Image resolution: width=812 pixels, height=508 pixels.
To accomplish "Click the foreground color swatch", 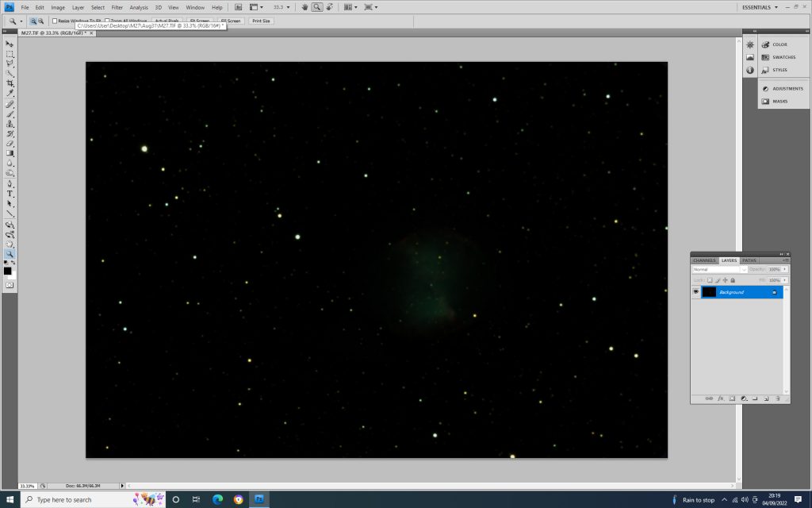I will click(8, 271).
